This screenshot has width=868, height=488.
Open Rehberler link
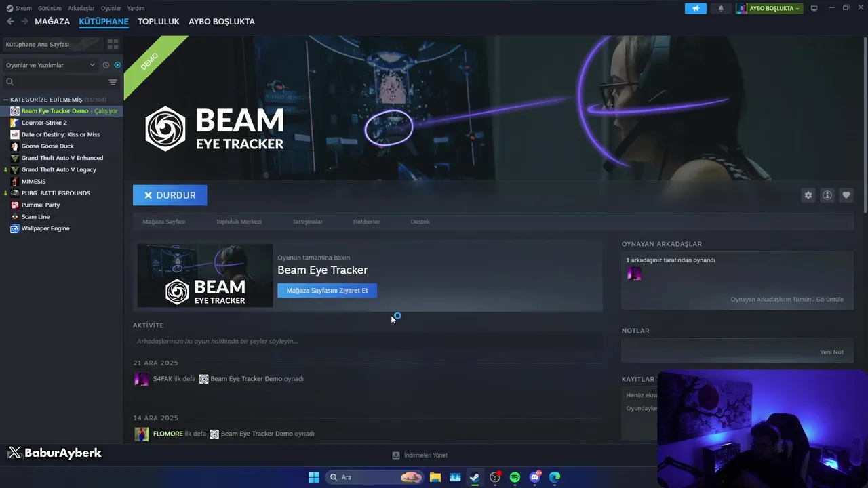(x=367, y=222)
